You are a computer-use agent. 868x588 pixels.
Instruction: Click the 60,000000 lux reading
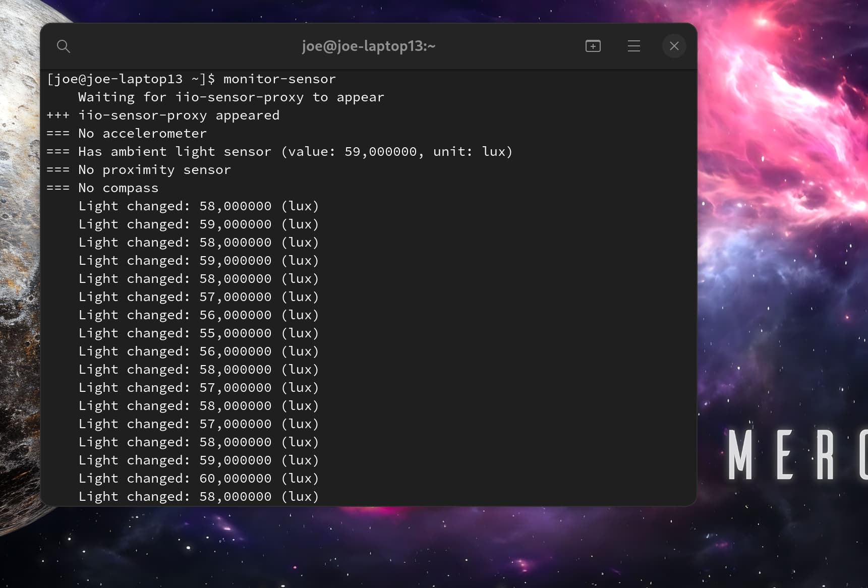point(235,479)
